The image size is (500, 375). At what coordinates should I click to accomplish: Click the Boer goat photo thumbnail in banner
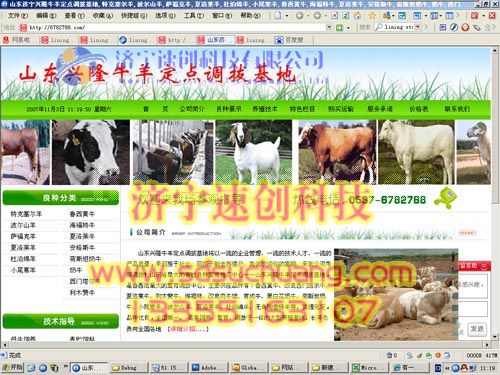(x=254, y=152)
